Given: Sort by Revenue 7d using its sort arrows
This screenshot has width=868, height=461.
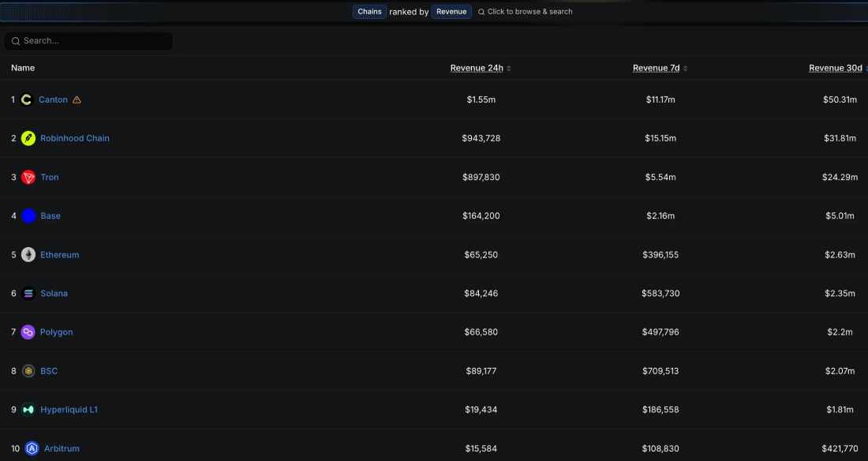Looking at the screenshot, I should 685,69.
